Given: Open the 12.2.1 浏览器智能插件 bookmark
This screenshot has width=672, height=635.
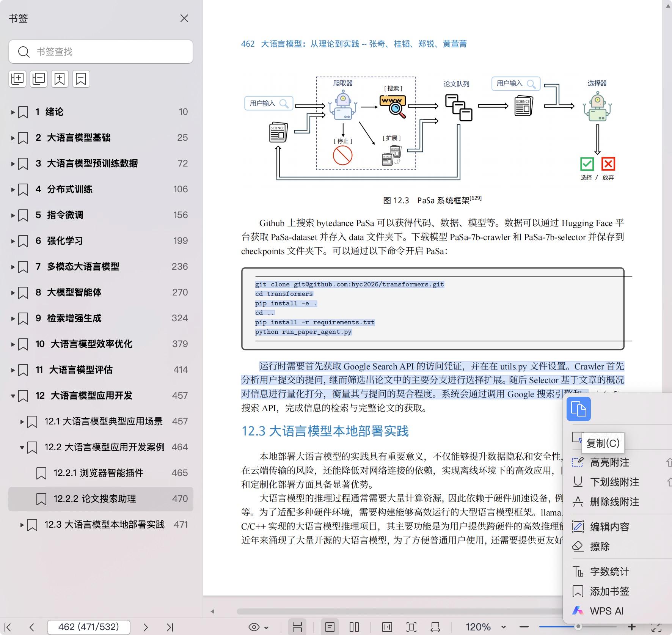Looking at the screenshot, I should pyautogui.click(x=99, y=473).
